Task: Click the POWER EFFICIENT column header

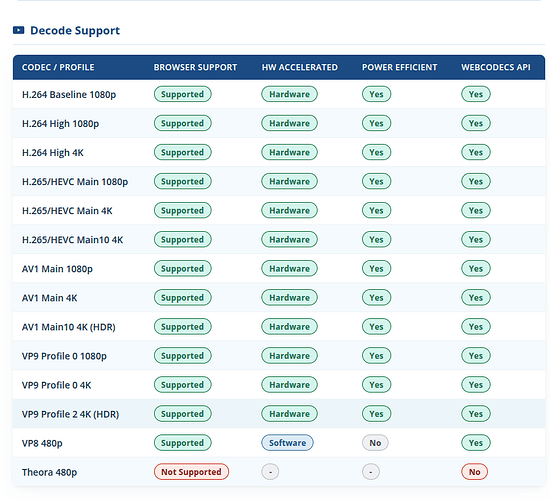Action: pyautogui.click(x=400, y=67)
